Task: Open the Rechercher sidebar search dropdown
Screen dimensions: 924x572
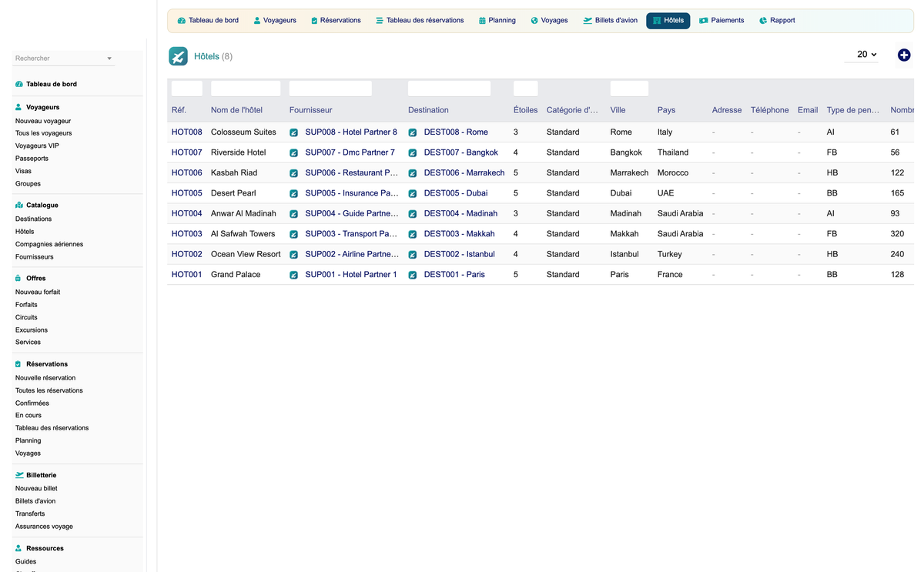Action: pos(63,59)
